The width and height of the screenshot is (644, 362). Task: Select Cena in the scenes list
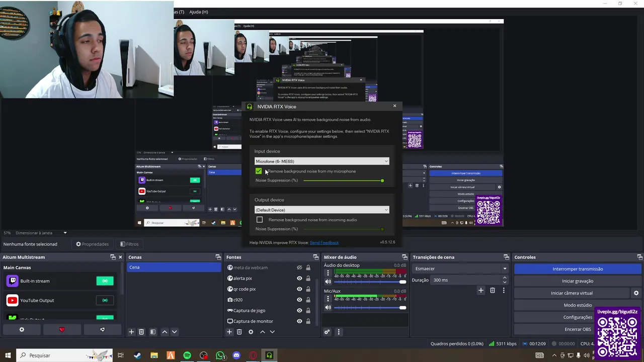[174, 267]
